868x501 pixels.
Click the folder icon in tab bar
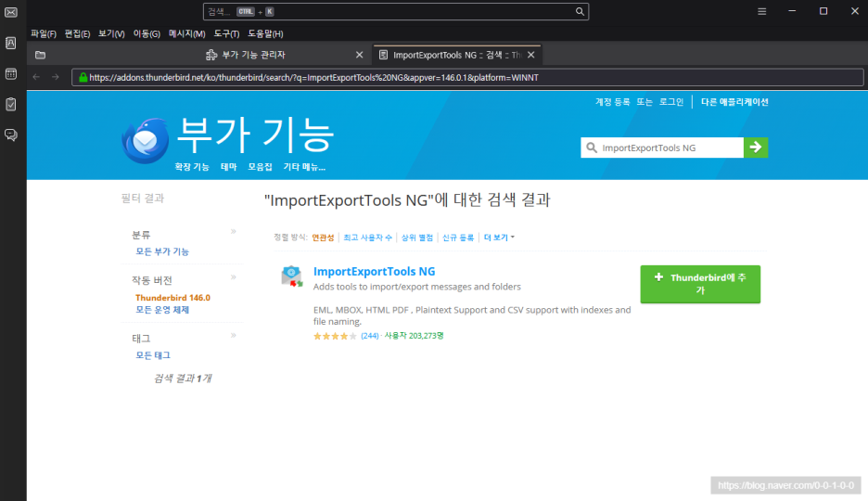41,55
